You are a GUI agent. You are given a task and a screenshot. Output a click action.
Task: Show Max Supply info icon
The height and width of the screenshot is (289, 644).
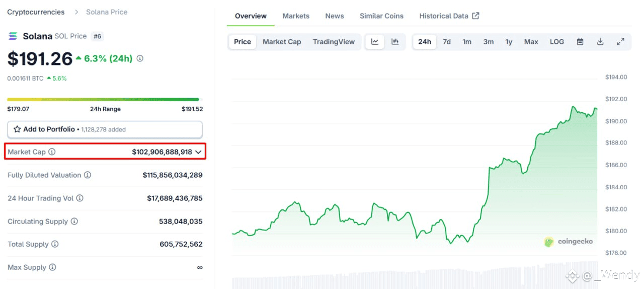(52, 267)
